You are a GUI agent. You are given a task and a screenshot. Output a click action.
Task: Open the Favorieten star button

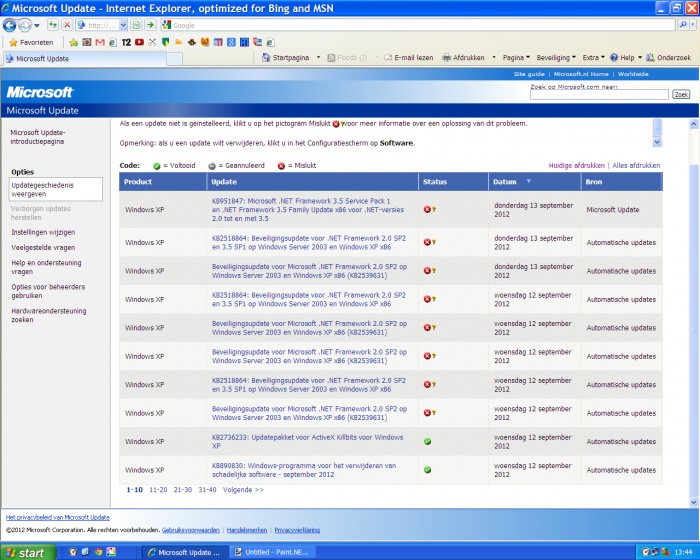coord(31,42)
